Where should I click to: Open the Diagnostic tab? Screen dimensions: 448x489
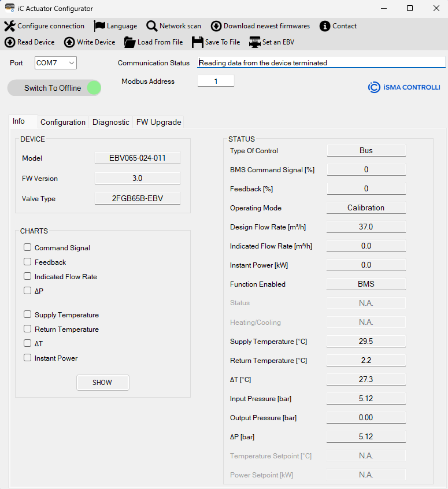click(x=110, y=122)
